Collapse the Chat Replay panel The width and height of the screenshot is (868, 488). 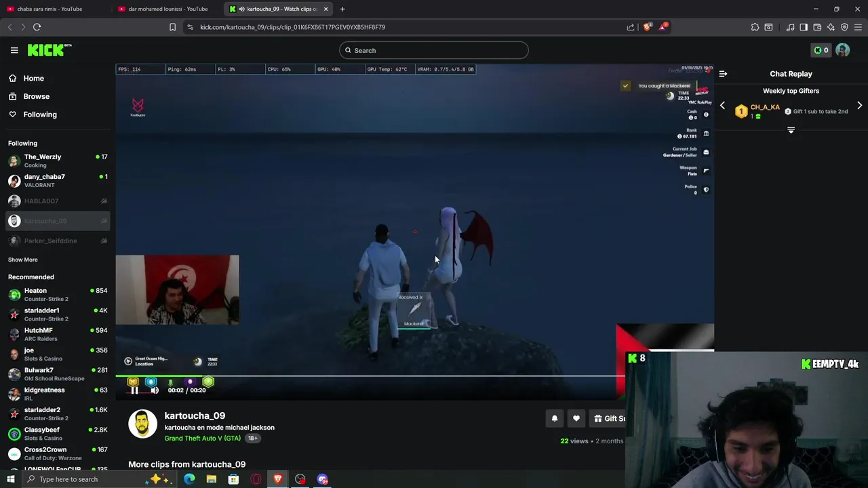(x=723, y=74)
